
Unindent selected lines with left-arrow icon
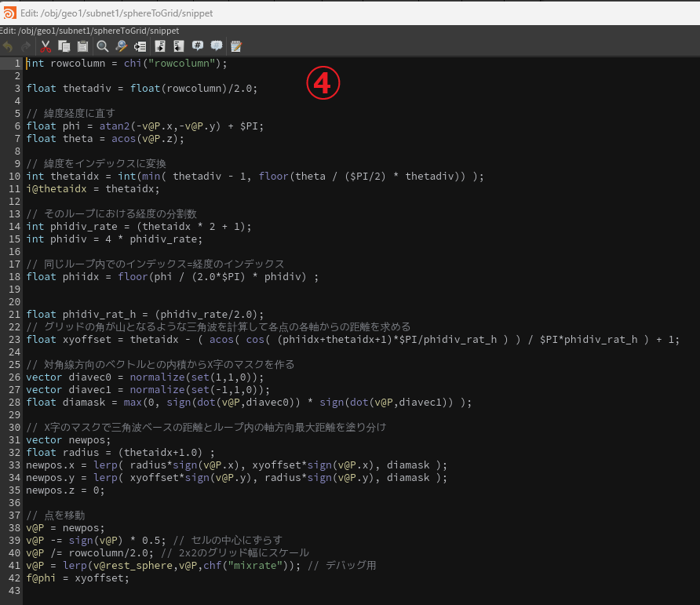coord(179,46)
